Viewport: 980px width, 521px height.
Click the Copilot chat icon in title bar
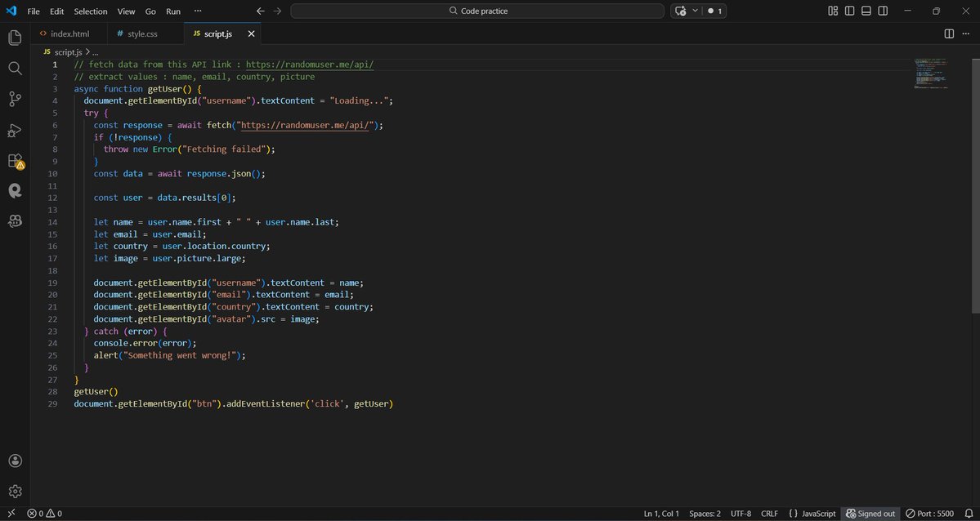click(681, 11)
